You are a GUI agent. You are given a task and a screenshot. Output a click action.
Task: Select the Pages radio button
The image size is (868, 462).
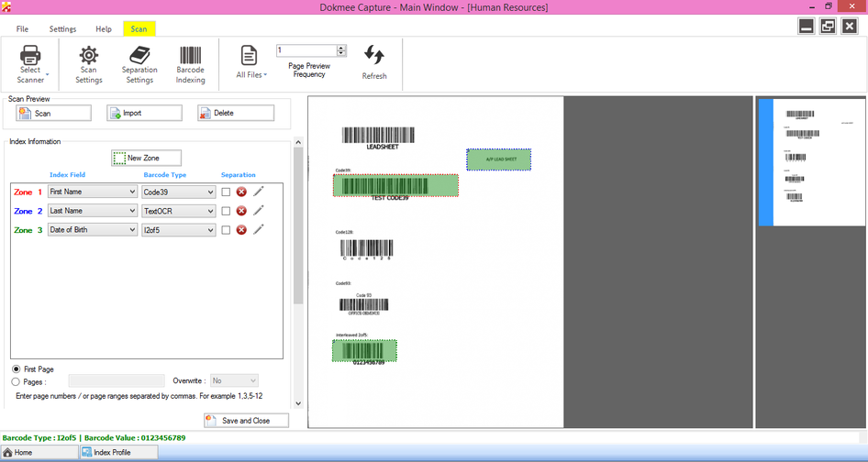pyautogui.click(x=17, y=380)
